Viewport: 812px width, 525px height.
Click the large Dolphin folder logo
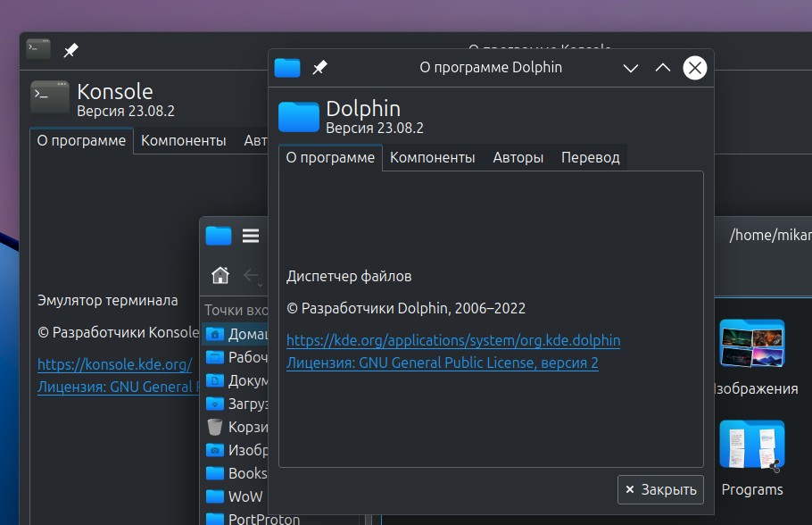pos(299,117)
